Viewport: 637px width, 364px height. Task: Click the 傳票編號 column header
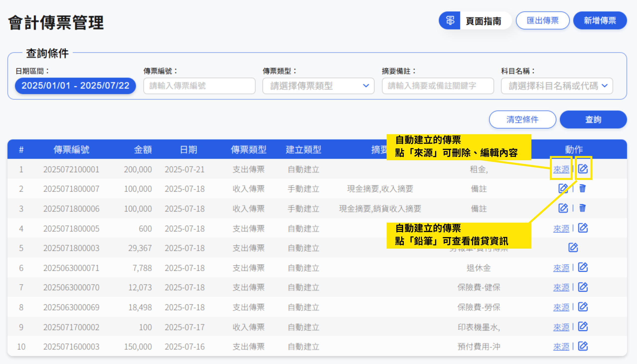[71, 150]
